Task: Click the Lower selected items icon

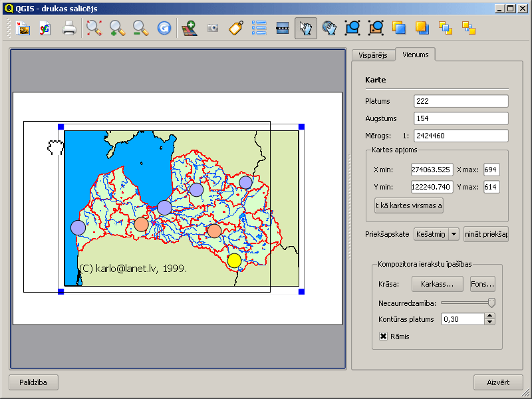Action: 422,29
